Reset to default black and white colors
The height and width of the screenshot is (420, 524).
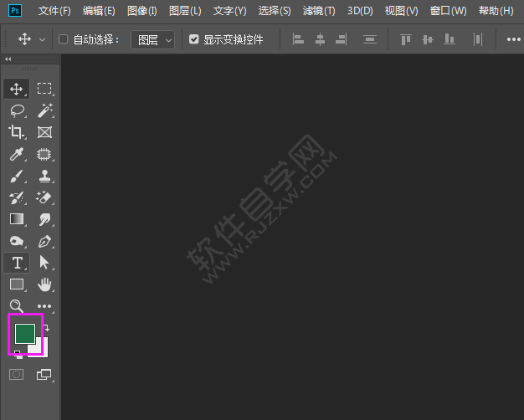click(18, 355)
